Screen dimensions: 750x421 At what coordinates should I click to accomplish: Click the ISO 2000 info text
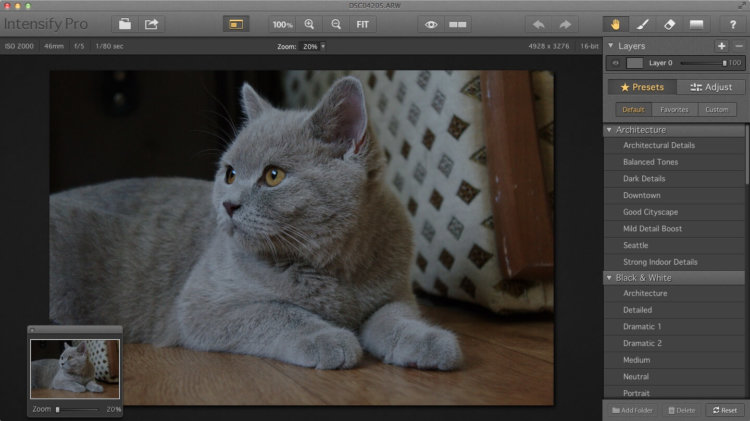[19, 46]
